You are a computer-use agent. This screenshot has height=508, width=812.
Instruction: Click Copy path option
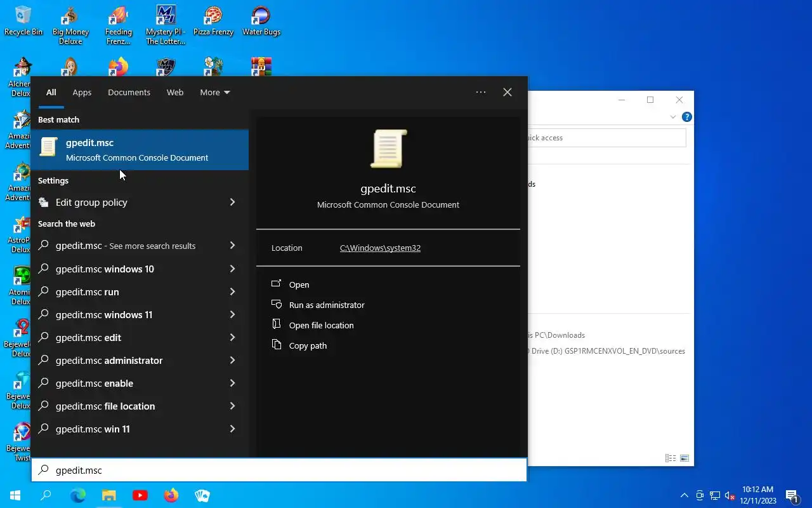(x=308, y=345)
